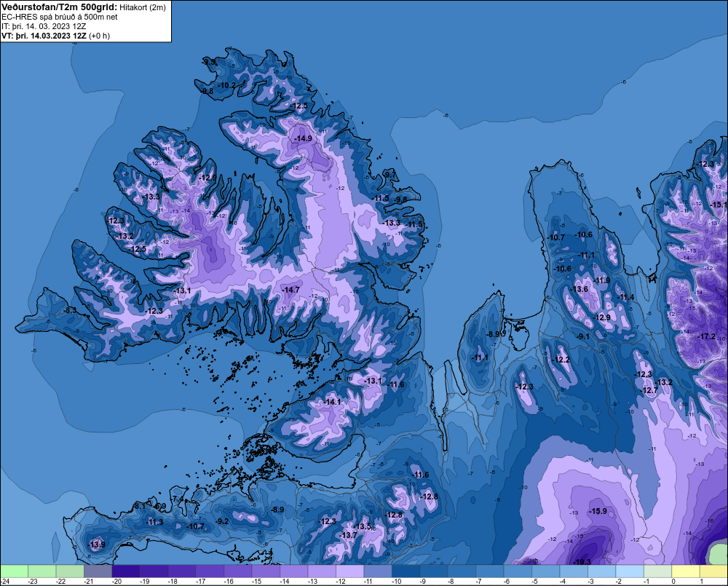The width and height of the screenshot is (728, 586).
Task: Click the -13.5 temperature value on the map
Action: [x=363, y=526]
